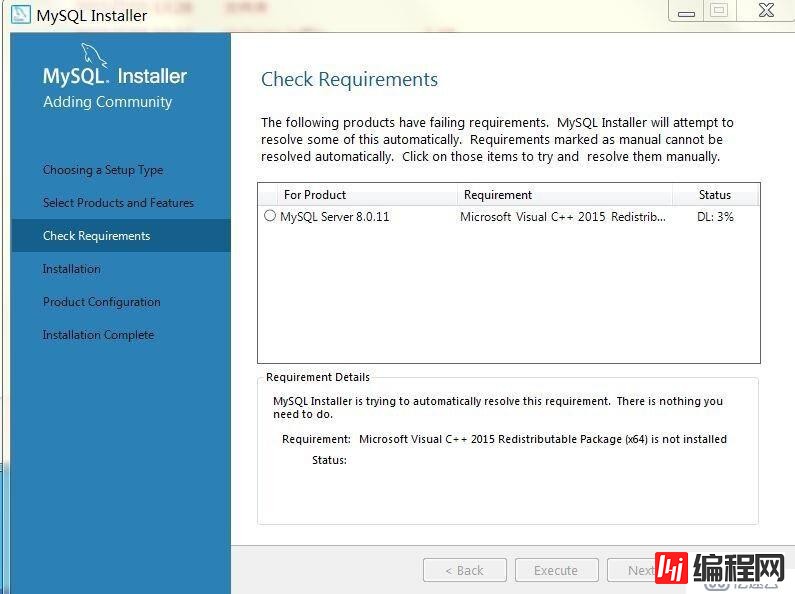The image size is (795, 594).
Task: Click the Check Requirements page heading
Action: point(349,80)
